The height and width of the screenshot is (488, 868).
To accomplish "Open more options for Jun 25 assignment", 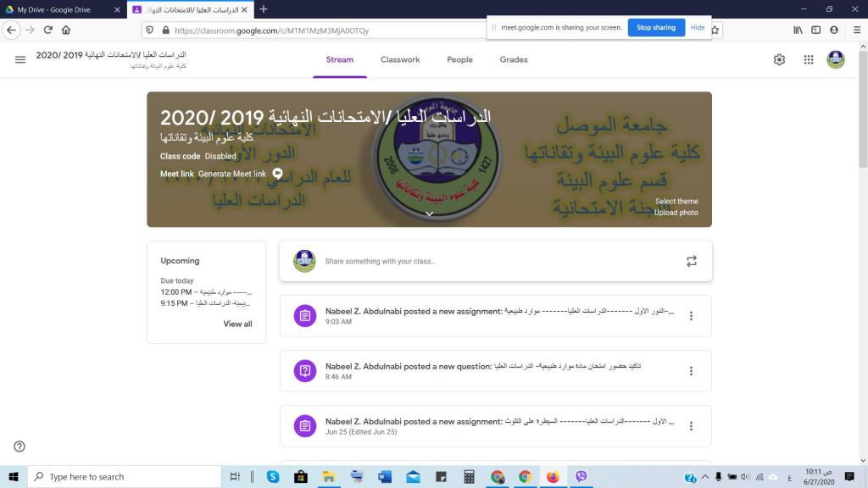I will click(691, 426).
